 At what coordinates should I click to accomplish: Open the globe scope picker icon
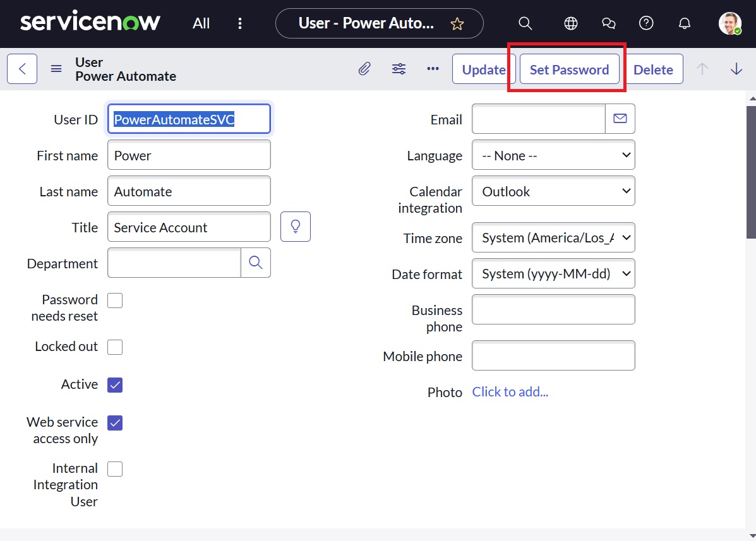coord(570,23)
